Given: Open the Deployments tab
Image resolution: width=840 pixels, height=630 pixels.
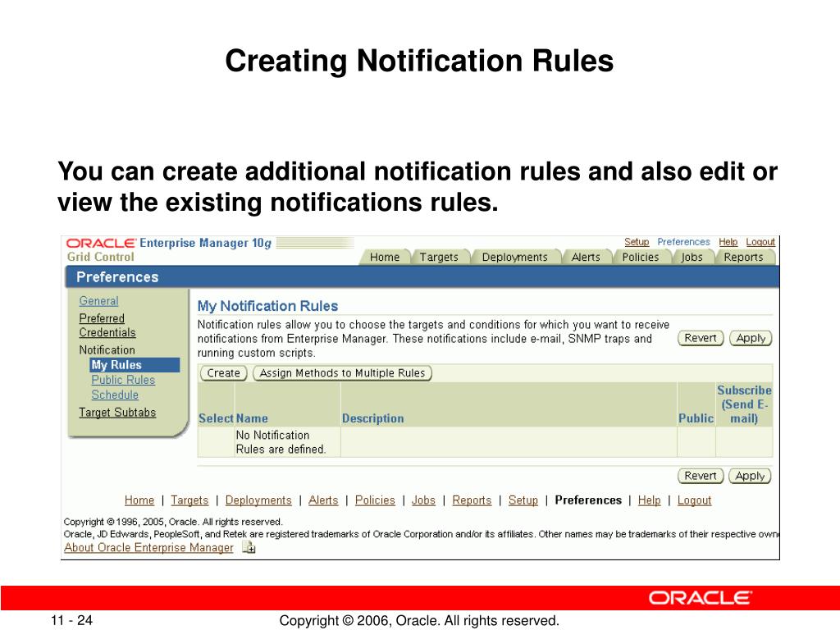Looking at the screenshot, I should click(x=515, y=257).
